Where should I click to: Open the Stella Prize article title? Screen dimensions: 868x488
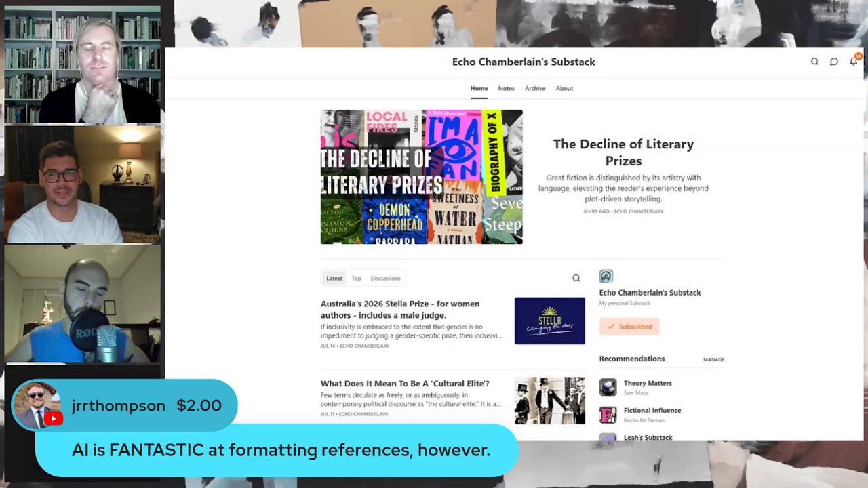400,309
